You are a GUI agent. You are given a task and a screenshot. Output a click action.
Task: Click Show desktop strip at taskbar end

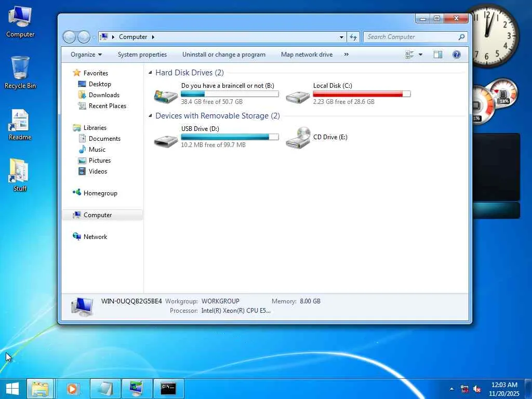(528, 389)
